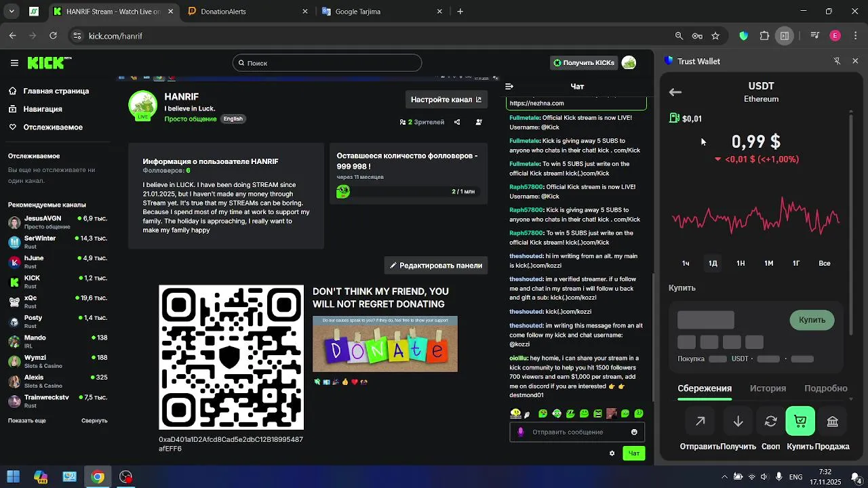The width and height of the screenshot is (868, 488).
Task: Open Навигация in sidebar
Action: click(36, 109)
